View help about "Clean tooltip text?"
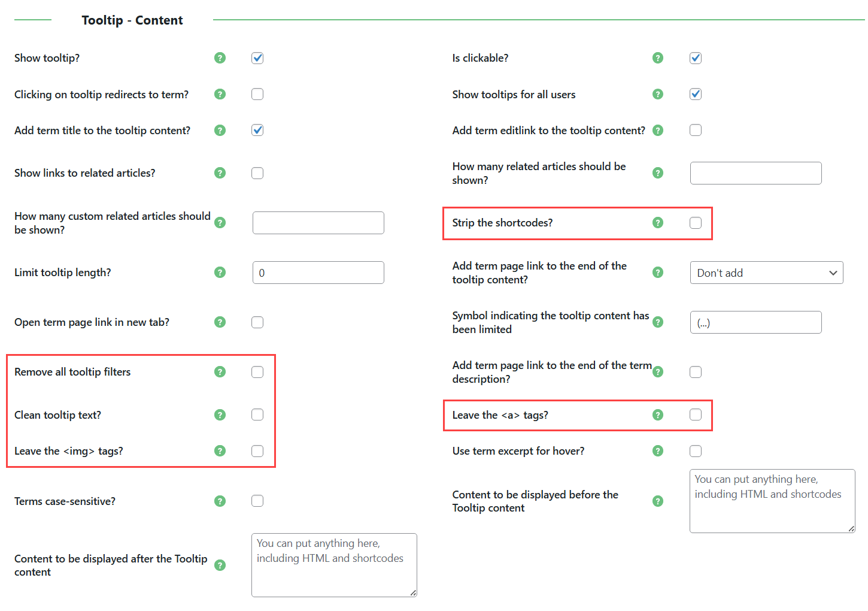The image size is (868, 611). 220,415
